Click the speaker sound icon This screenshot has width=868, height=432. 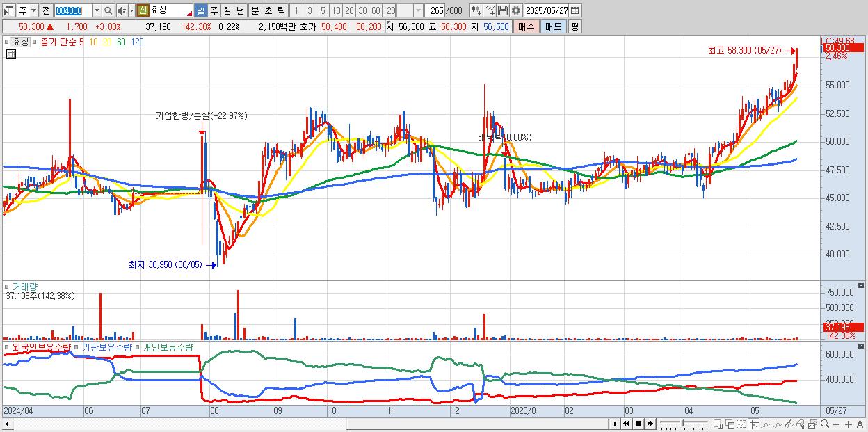click(x=122, y=10)
